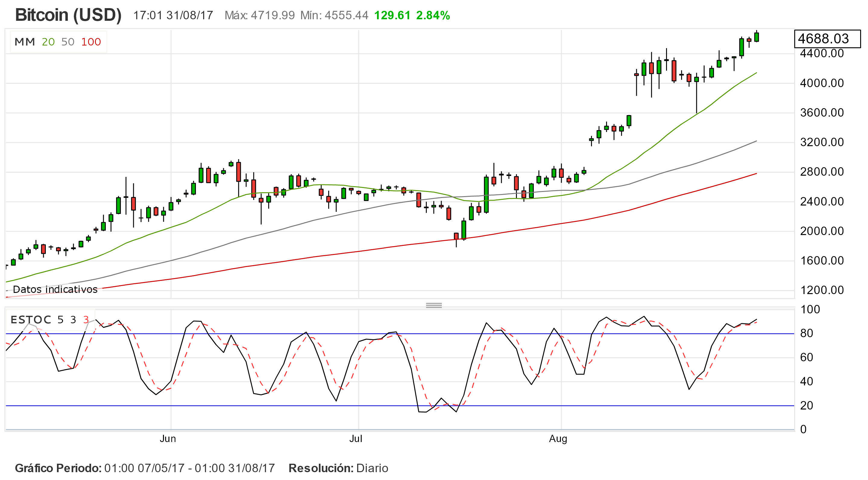Click the 3200.00 price axis label
868x480 pixels.
pyautogui.click(x=822, y=142)
